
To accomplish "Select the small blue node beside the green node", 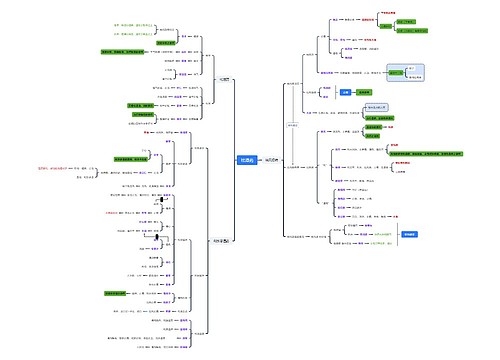I will coord(345,92).
